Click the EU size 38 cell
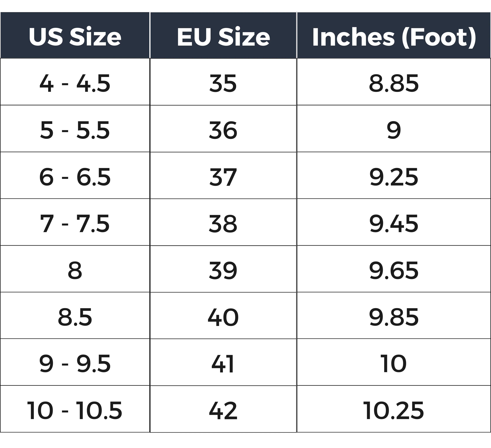Screen dimensions: 491x448 [223, 224]
